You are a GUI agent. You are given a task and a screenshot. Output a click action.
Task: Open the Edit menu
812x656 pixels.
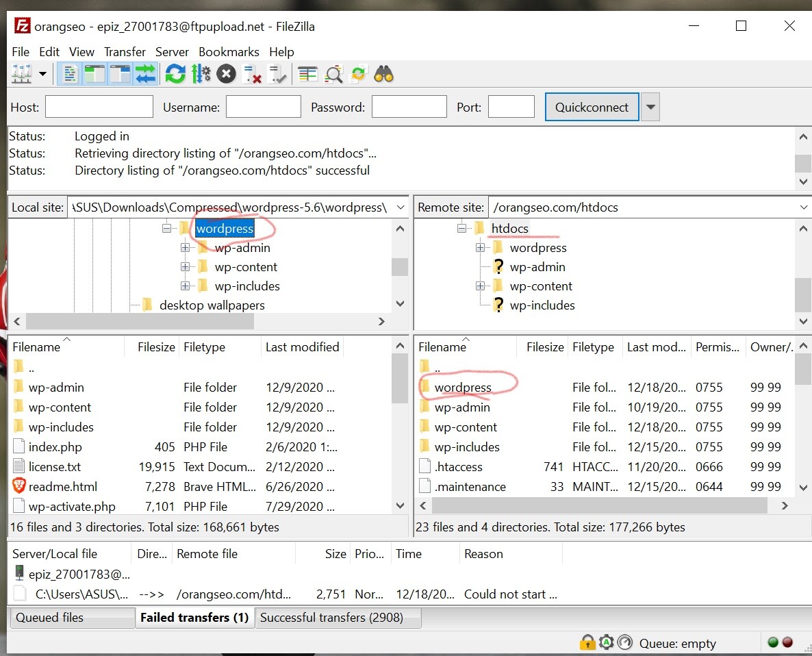coord(49,52)
